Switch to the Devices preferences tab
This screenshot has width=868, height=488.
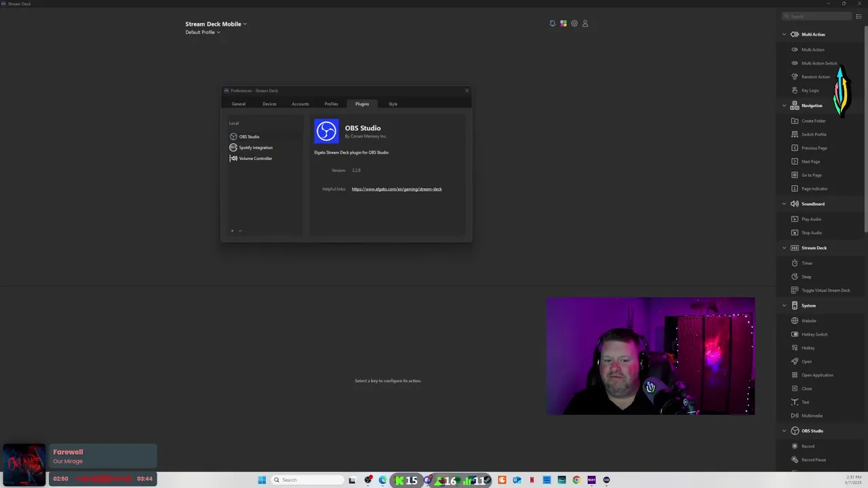coord(269,104)
